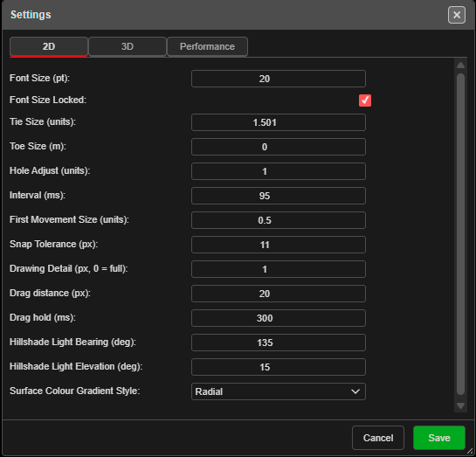Focus the Drag distance (px) field
476x457 pixels.
pos(279,294)
